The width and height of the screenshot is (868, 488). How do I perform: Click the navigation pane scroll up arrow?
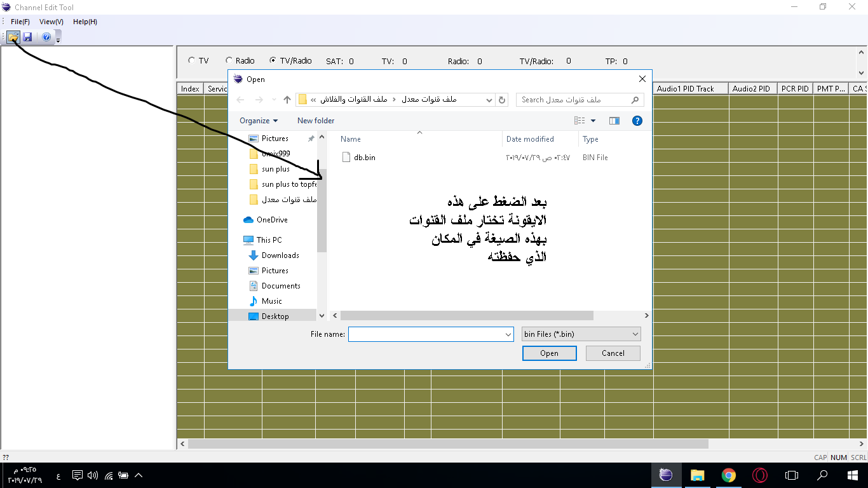click(322, 137)
